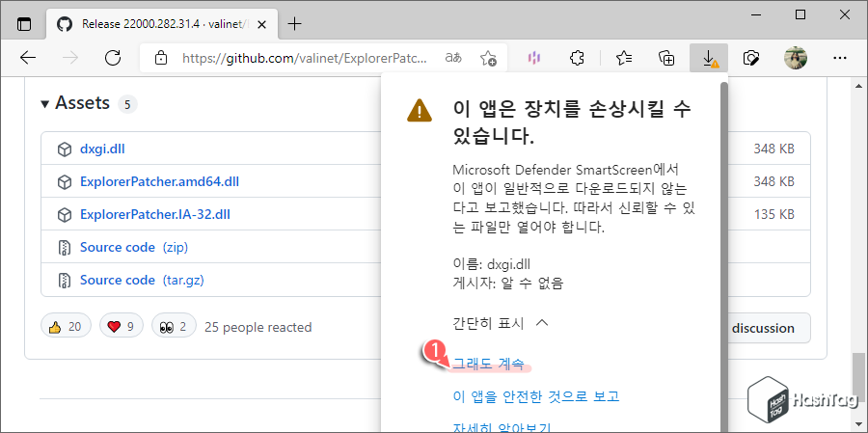This screenshot has height=433, width=868.
Task: Click the package icon beside ExplorerPatcher.IA-32.dll
Action: coord(65,215)
